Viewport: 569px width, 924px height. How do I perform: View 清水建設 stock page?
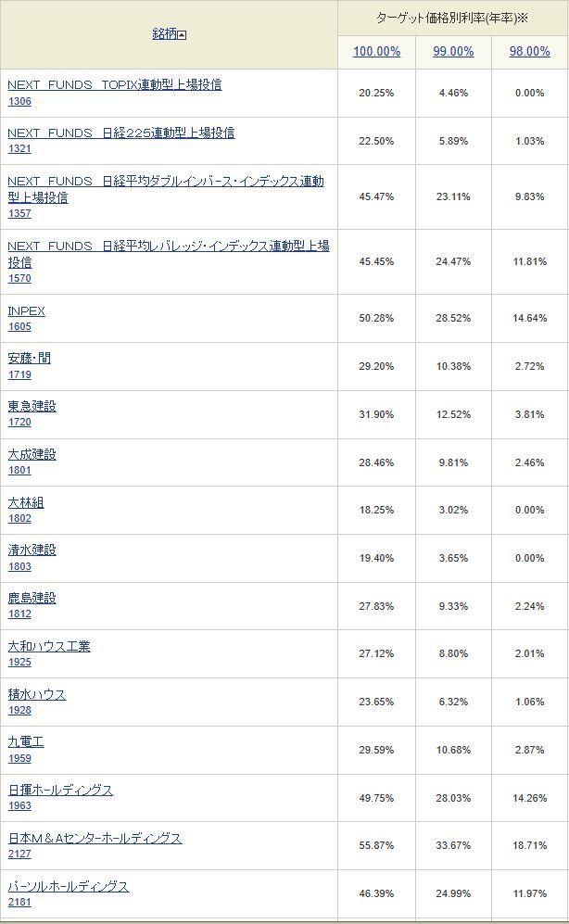pos(32,550)
